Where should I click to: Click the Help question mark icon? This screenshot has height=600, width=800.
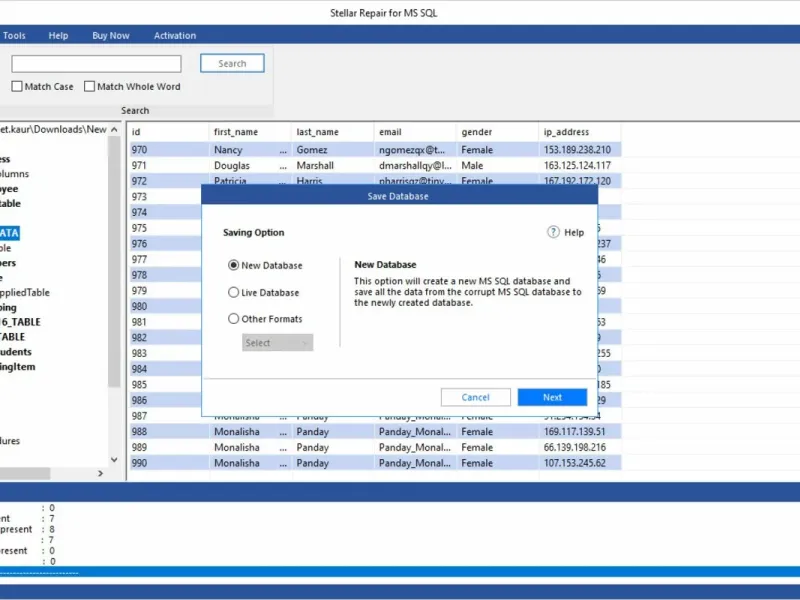point(553,232)
